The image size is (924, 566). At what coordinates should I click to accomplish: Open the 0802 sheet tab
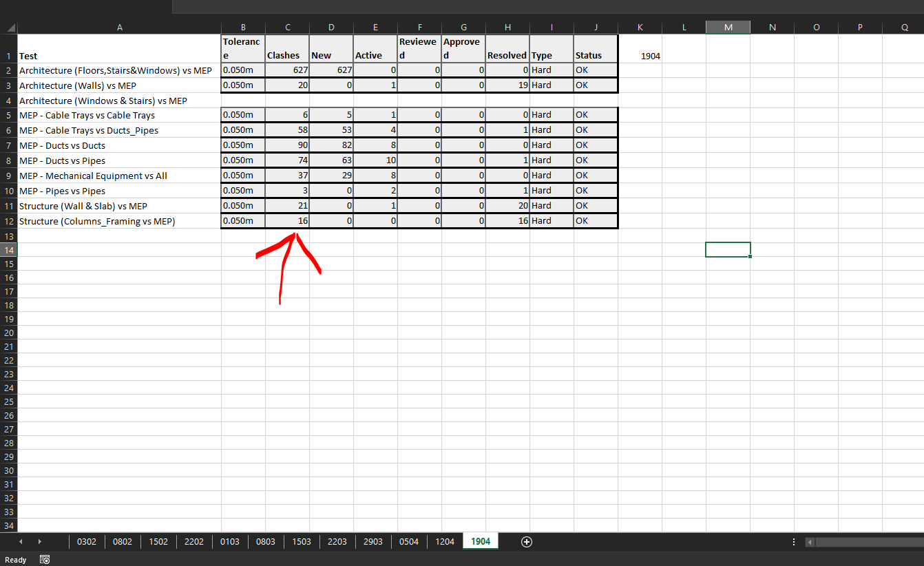(123, 542)
